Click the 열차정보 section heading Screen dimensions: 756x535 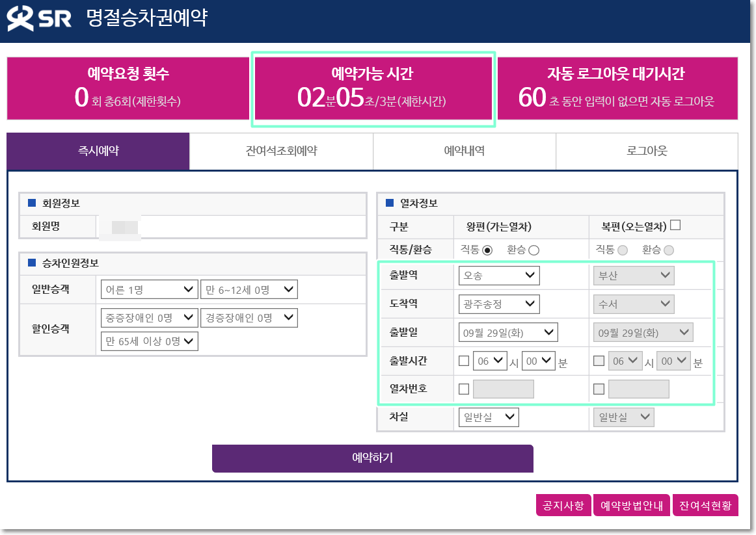click(419, 203)
